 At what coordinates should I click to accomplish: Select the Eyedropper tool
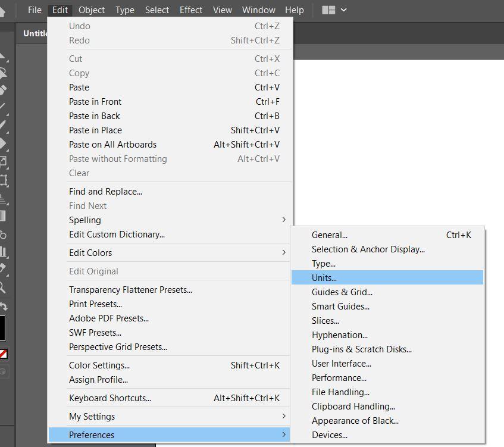pos(2,269)
